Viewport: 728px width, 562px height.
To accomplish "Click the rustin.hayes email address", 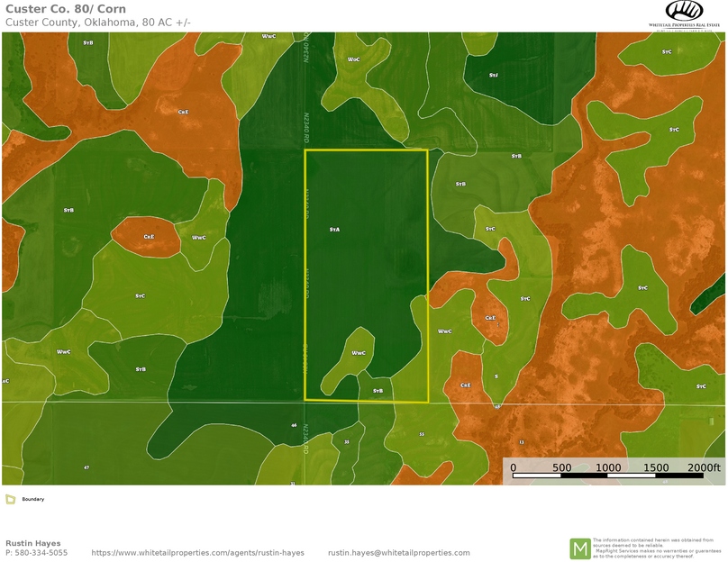I will (x=398, y=553).
